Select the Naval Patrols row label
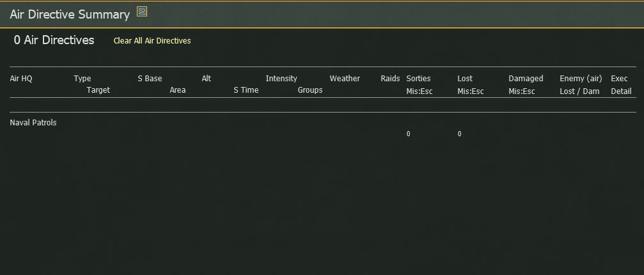The width and height of the screenshot is (644, 275). coord(33,123)
